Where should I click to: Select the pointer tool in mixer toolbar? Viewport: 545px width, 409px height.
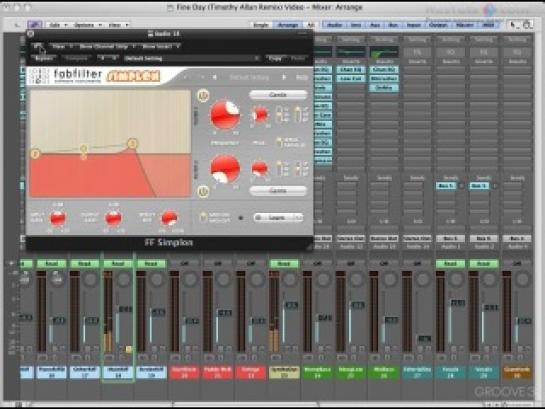pos(513,25)
